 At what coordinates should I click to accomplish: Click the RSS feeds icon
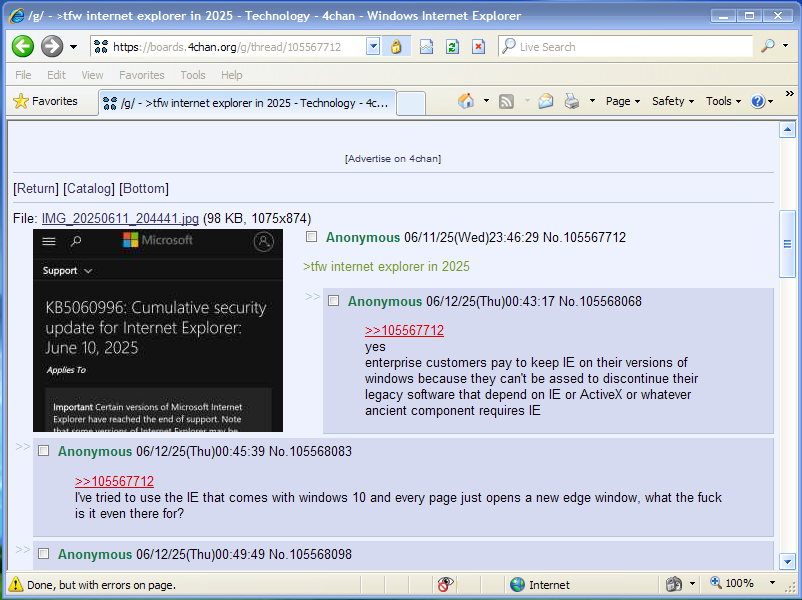(x=506, y=101)
